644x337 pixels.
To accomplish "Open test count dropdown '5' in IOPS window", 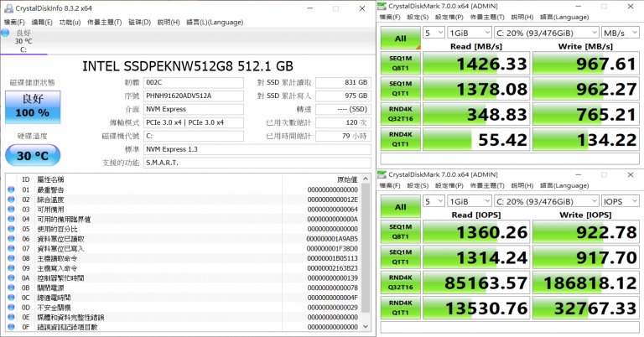I will coord(434,201).
